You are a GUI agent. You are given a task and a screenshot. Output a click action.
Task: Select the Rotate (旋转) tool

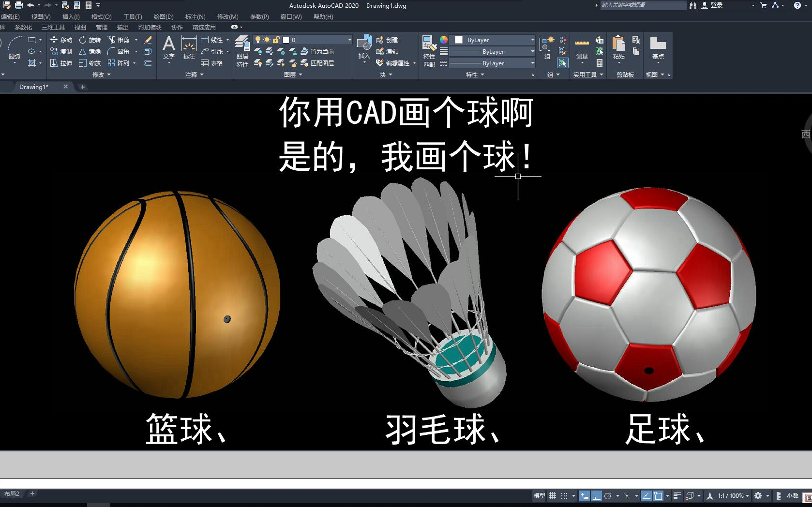tap(92, 40)
